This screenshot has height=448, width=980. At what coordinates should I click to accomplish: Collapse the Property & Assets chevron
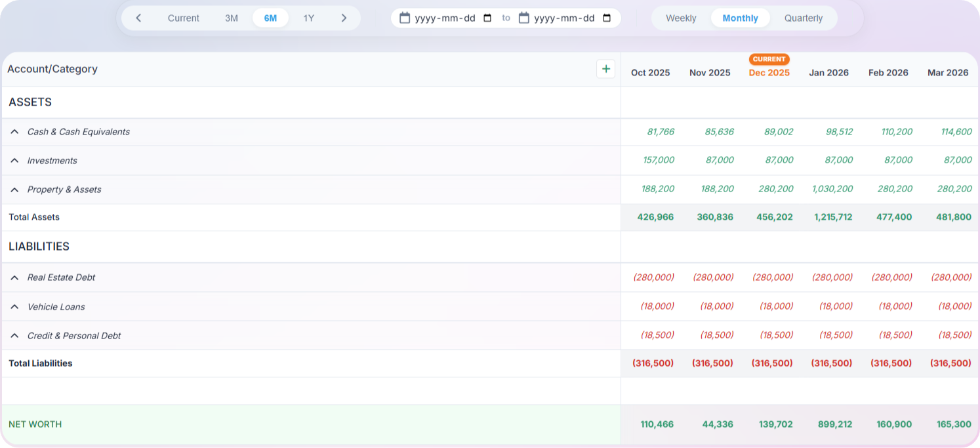click(14, 190)
